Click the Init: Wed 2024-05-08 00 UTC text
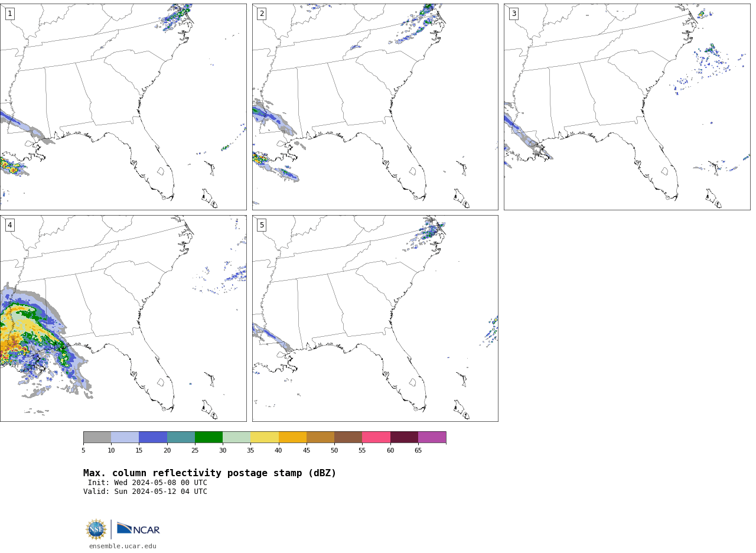 (x=148, y=483)
